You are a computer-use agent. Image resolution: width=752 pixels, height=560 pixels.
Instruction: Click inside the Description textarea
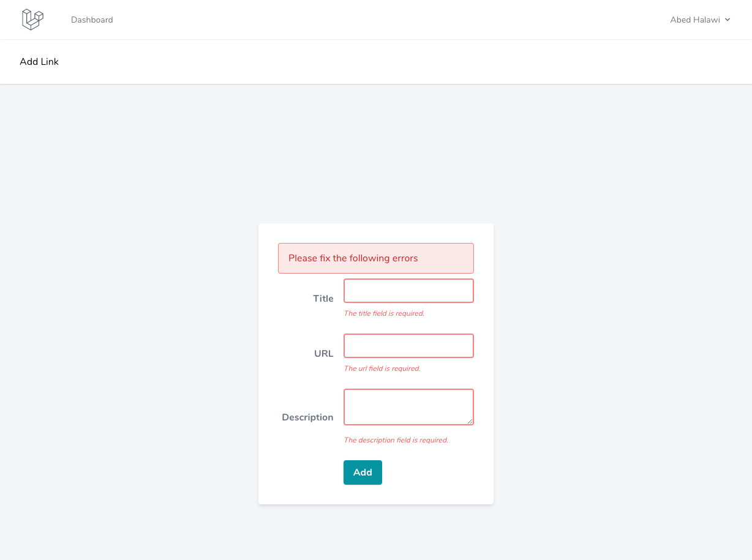(408, 406)
